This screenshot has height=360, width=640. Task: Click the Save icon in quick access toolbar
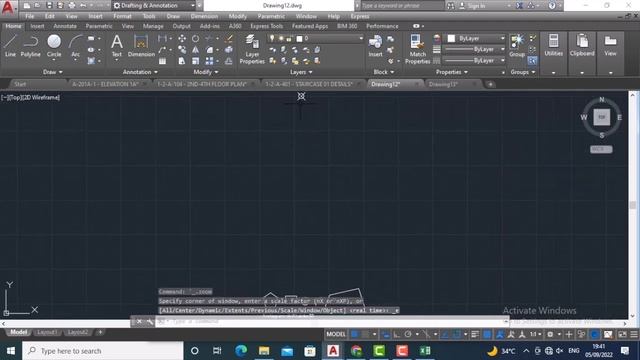pyautogui.click(x=49, y=6)
